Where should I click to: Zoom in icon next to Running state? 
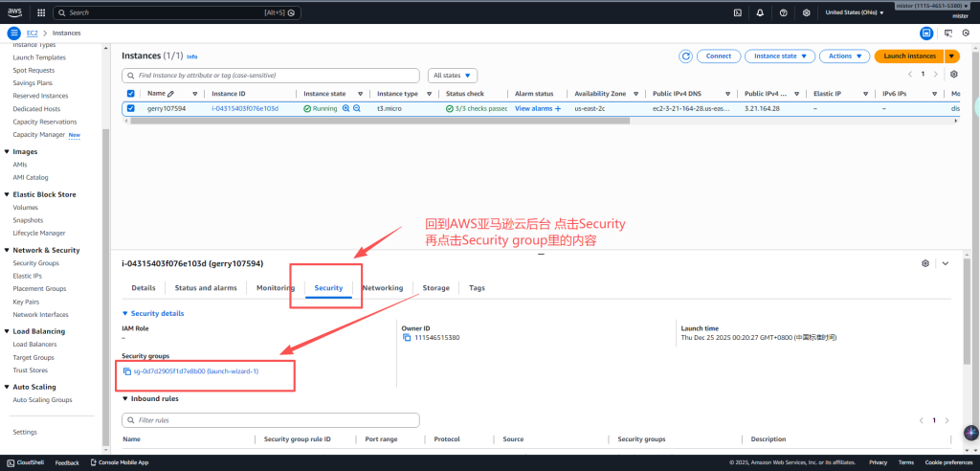coord(345,108)
